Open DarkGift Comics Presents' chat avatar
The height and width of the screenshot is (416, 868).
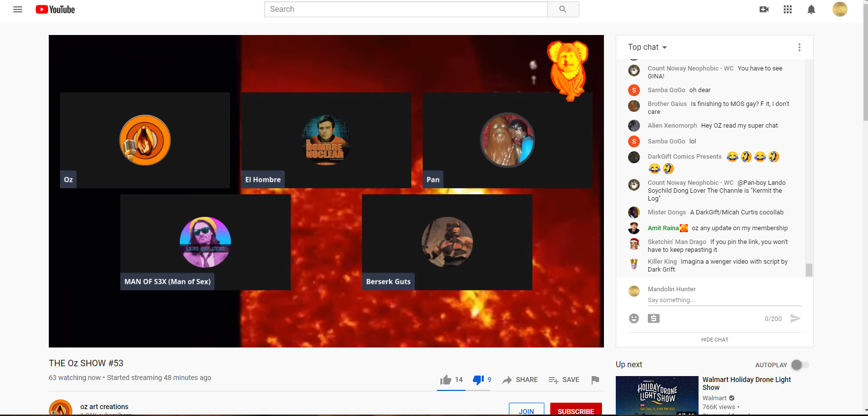634,157
